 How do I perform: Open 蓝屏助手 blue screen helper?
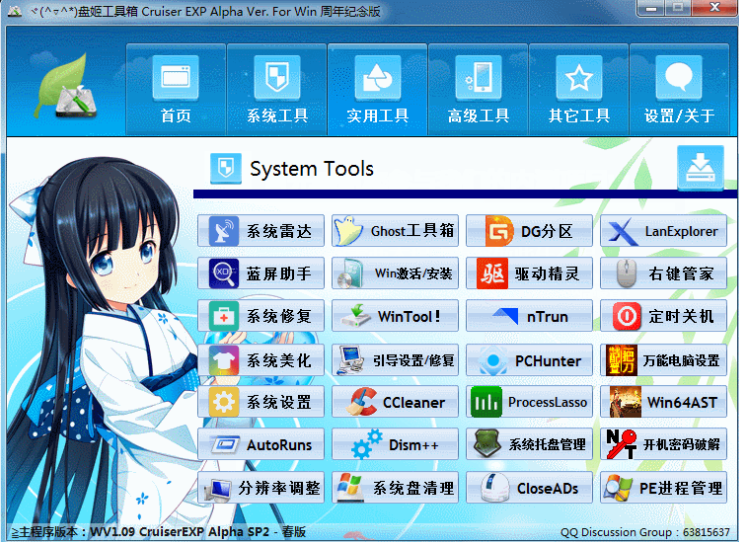coord(261,273)
